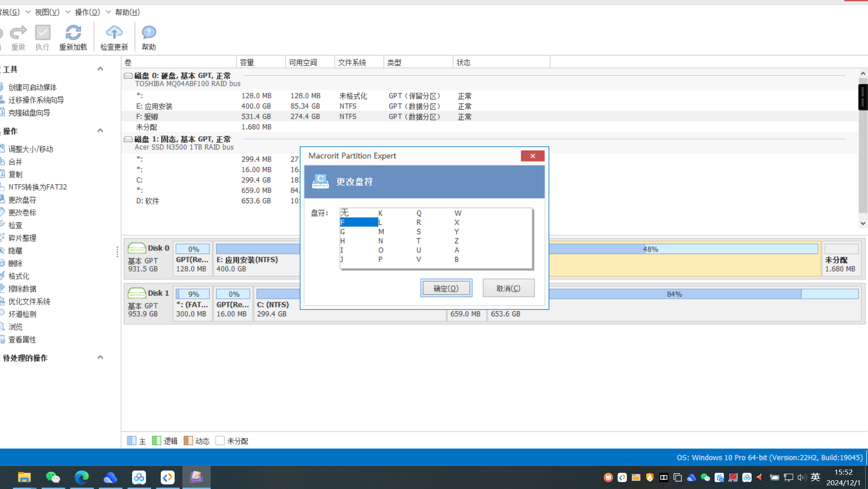This screenshot has width=868, height=489.
Task: Click Disk 0 drive icon in map
Action: (x=137, y=248)
